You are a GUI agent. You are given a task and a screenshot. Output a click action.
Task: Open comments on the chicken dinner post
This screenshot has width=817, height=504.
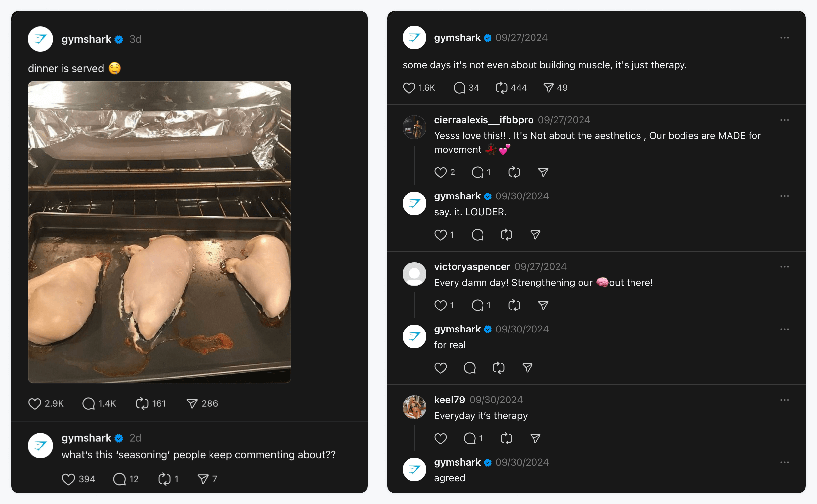click(x=89, y=404)
